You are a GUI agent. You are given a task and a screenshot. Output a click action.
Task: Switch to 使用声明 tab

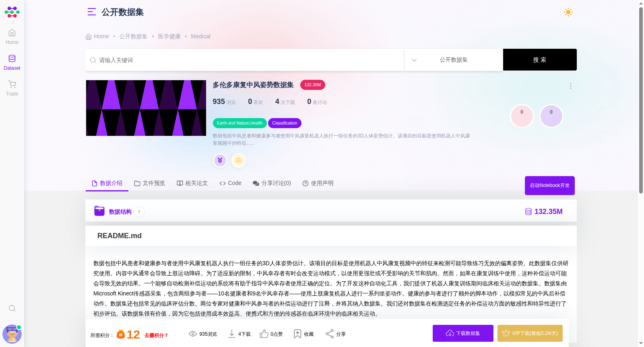(x=318, y=183)
